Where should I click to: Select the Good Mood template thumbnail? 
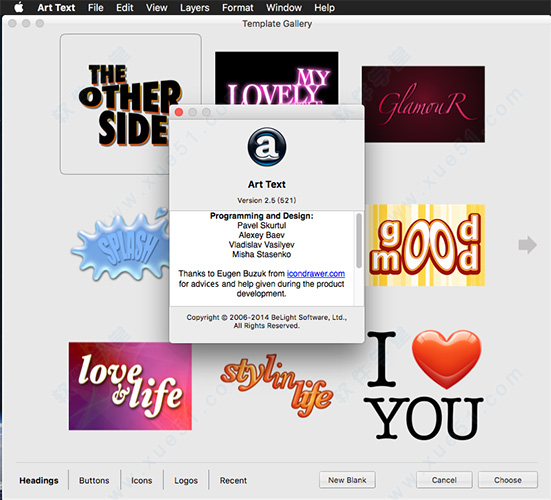[425, 245]
